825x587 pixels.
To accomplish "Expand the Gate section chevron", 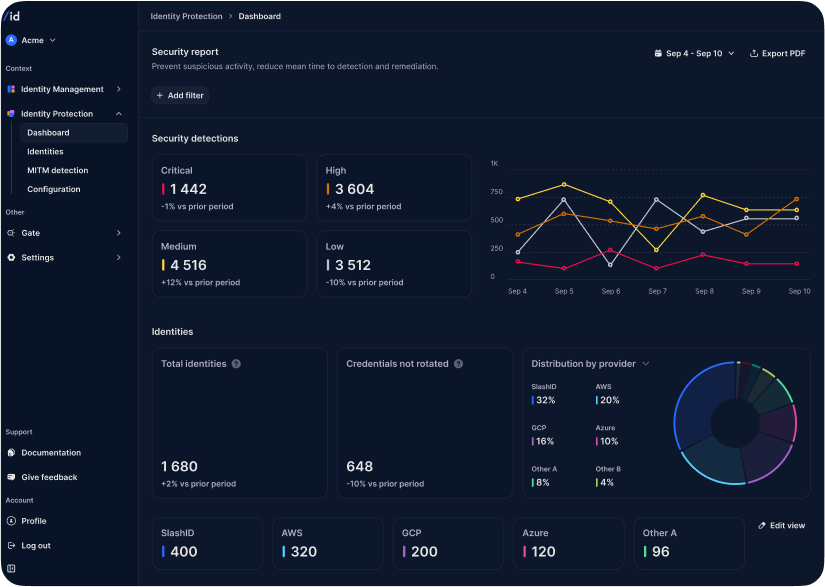I will (118, 233).
